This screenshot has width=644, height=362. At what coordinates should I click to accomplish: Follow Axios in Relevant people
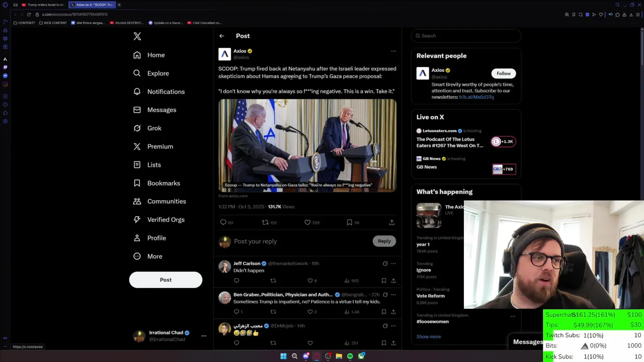(x=503, y=73)
